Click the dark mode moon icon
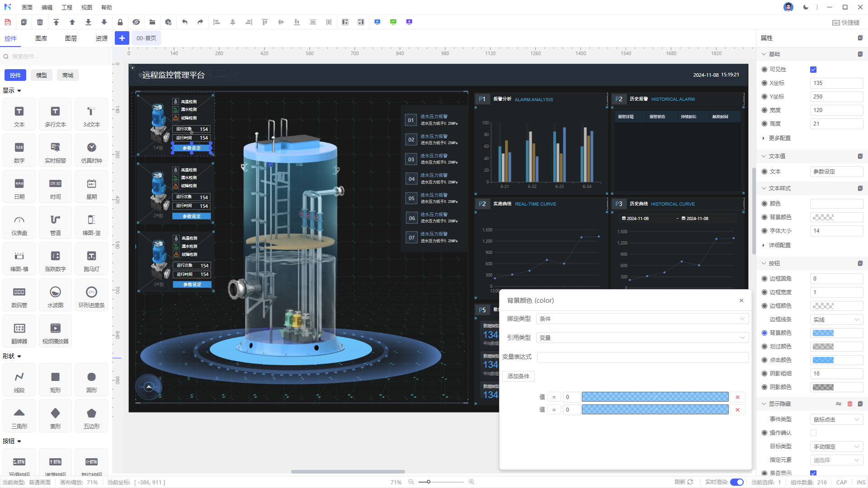 click(806, 7)
